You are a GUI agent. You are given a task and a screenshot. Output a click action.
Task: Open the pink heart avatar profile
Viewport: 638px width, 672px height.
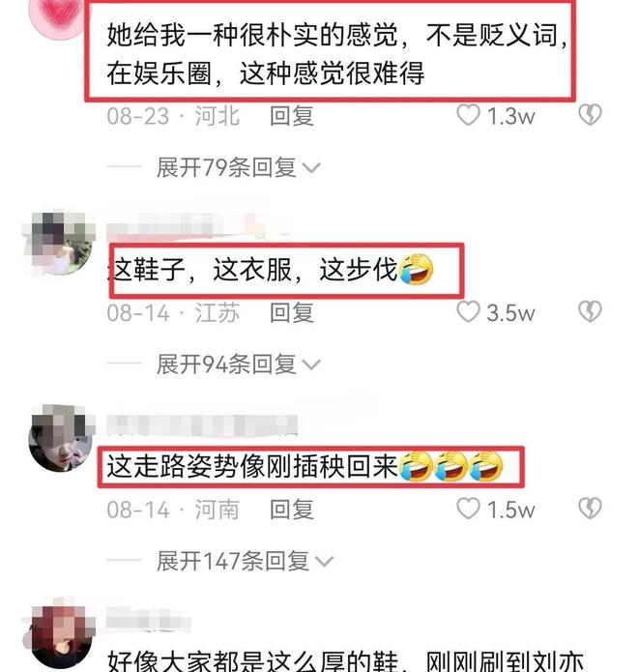[x=59, y=15]
